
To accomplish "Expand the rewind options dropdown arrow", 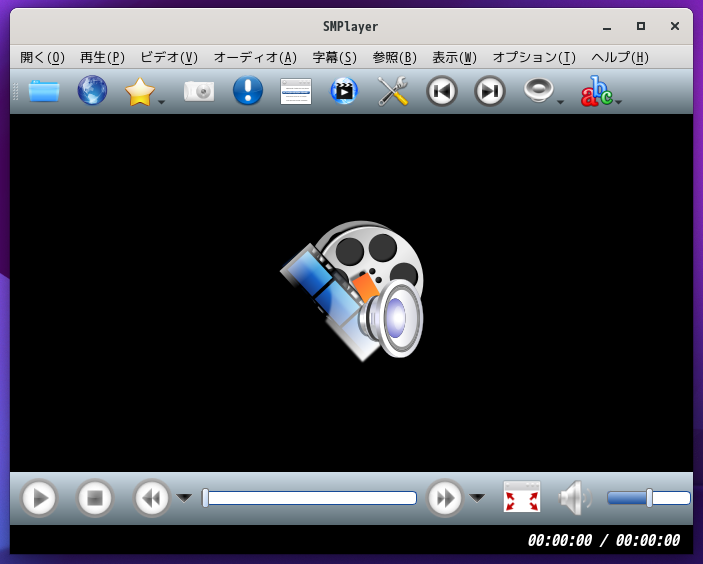I will click(184, 498).
